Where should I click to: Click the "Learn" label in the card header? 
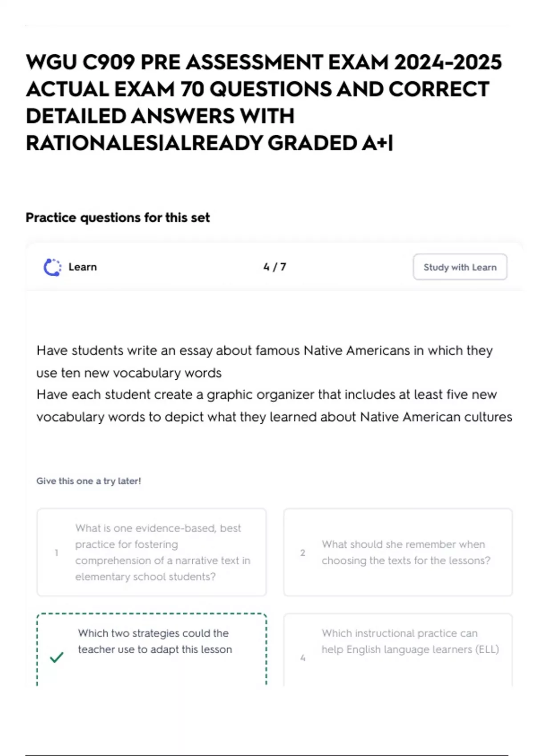[83, 267]
